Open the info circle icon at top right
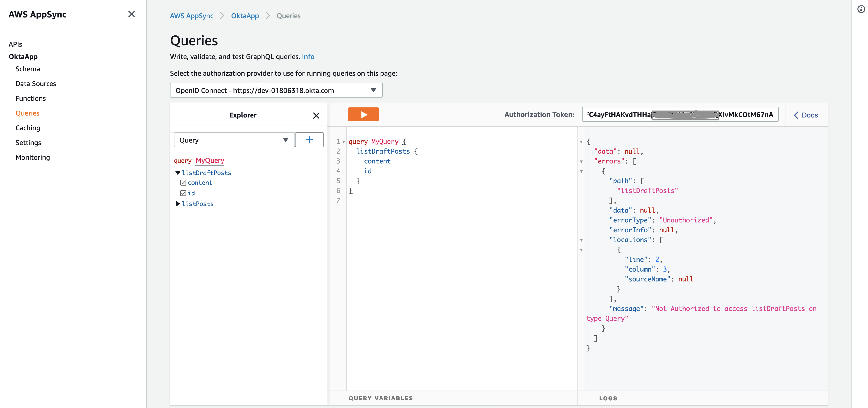This screenshot has height=408, width=868. coord(861,9)
